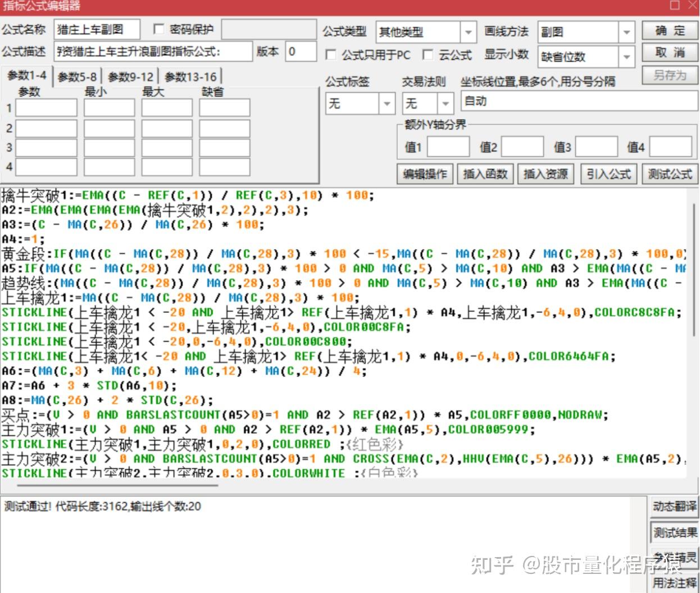Image resolution: width=700 pixels, height=593 pixels.
Task: Click 引入公式 import formula button
Action: [609, 174]
